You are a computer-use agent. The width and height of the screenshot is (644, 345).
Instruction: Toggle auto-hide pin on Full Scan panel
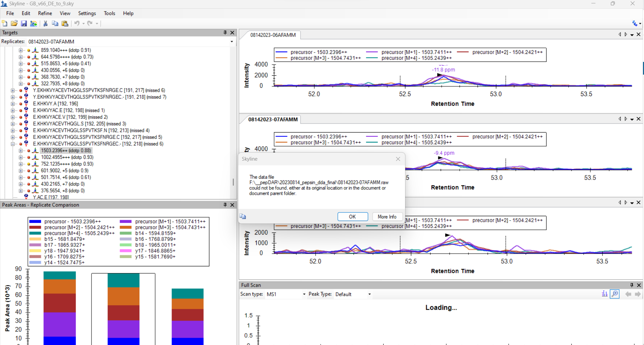click(x=632, y=285)
